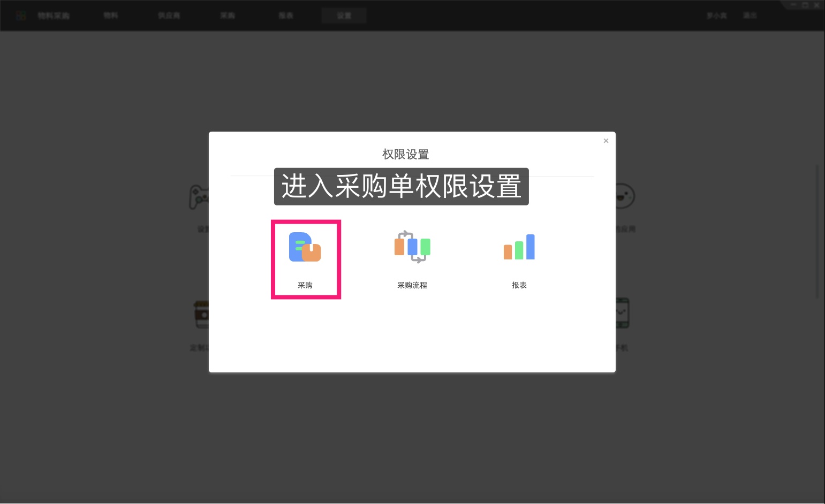Open the 采购 menu in top bar
Viewport: 825px width, 504px height.
(x=227, y=15)
